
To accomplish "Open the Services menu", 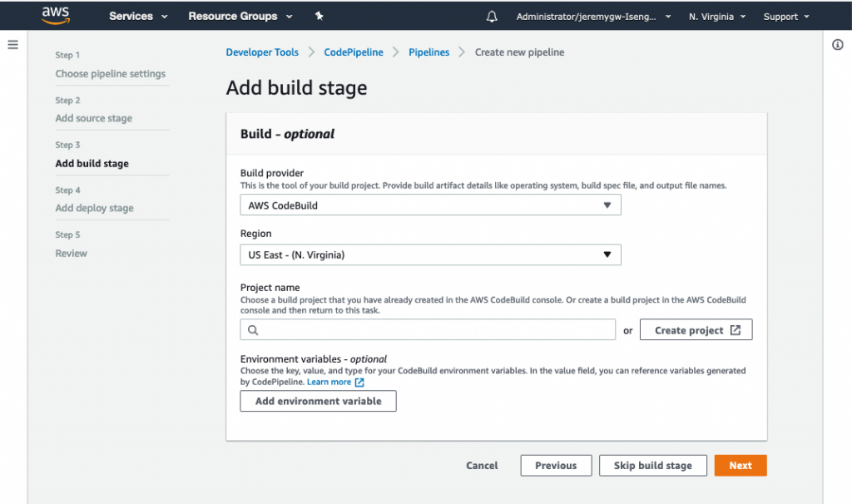I will [x=138, y=17].
